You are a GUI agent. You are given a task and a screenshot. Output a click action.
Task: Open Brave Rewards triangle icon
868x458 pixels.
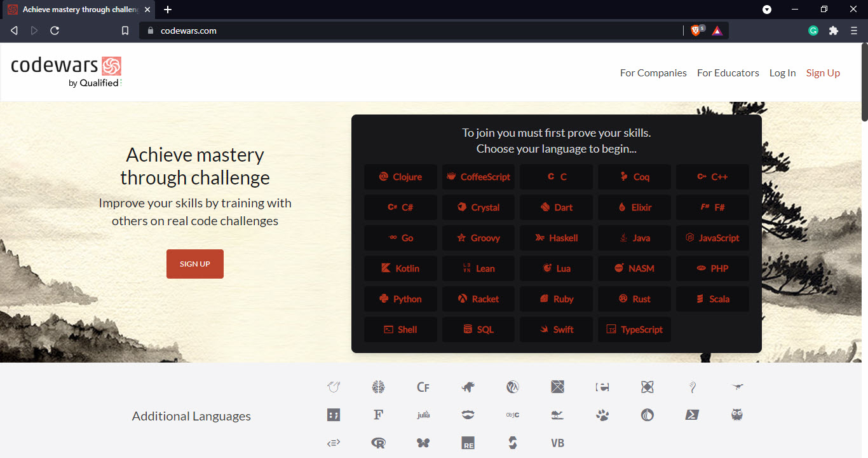coord(717,31)
